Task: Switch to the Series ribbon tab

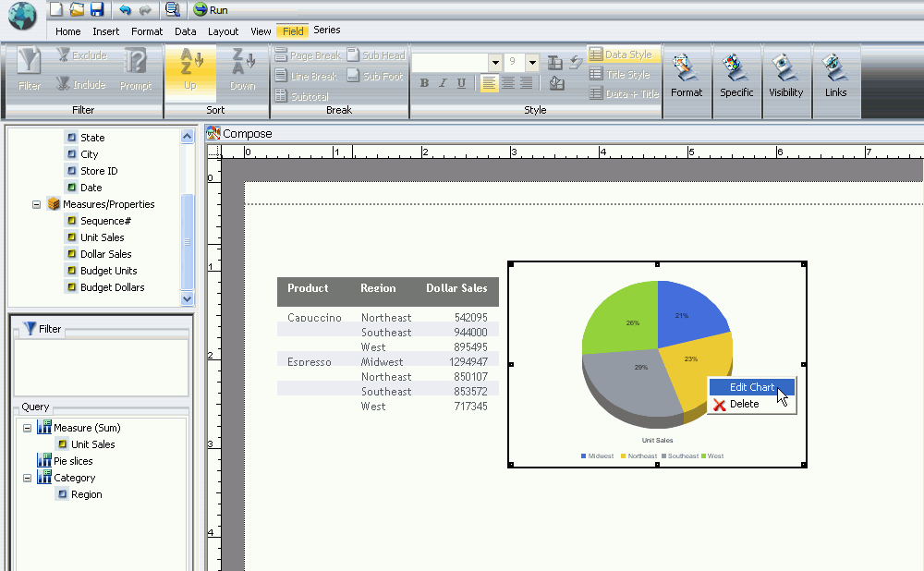Action: coord(326,30)
